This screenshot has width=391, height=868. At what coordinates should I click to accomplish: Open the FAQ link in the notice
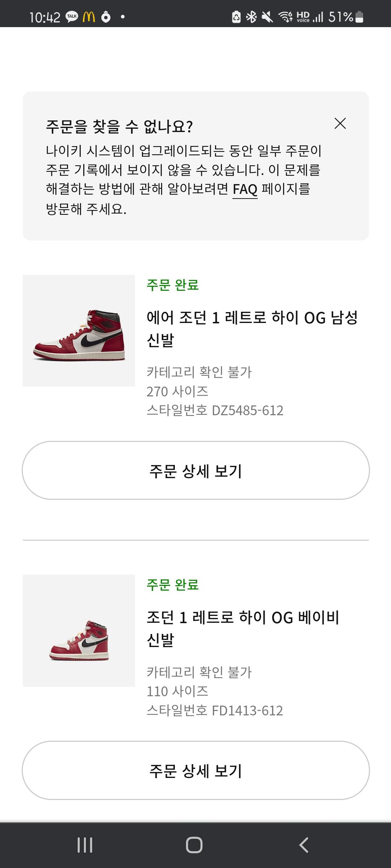pos(245,189)
